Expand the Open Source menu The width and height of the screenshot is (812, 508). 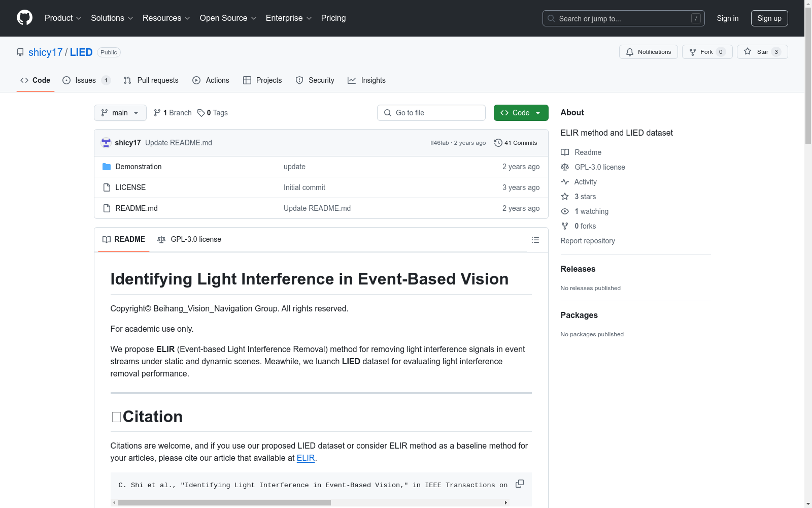tap(228, 18)
